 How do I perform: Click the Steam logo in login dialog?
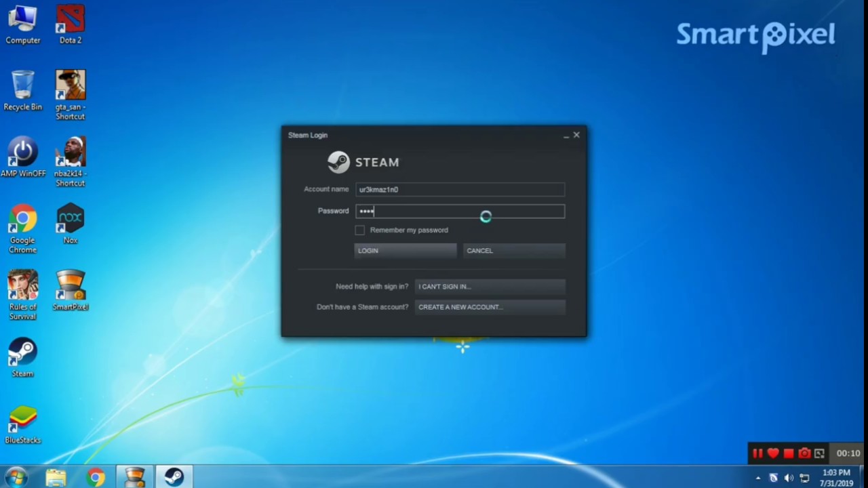pos(363,163)
